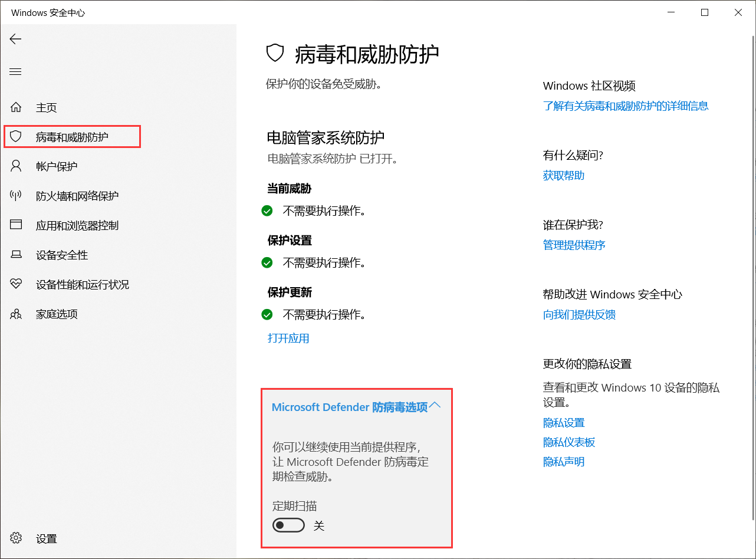Click the 管理提供程序 link
The image size is (756, 559).
[x=574, y=245]
